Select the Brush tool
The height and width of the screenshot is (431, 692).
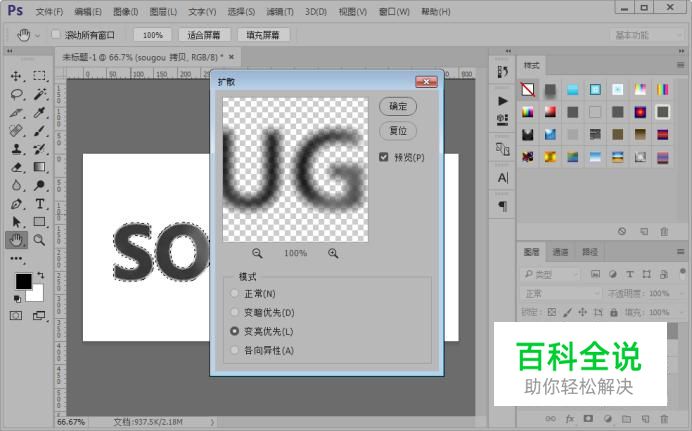point(39,131)
